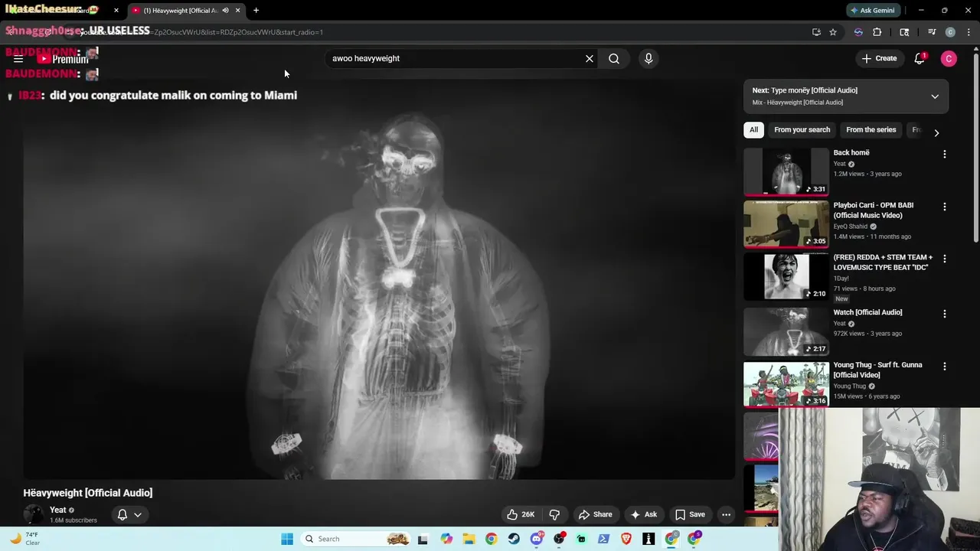This screenshot has width=980, height=551.
Task: Open weather widget showing 74°F
Action: tap(24, 539)
